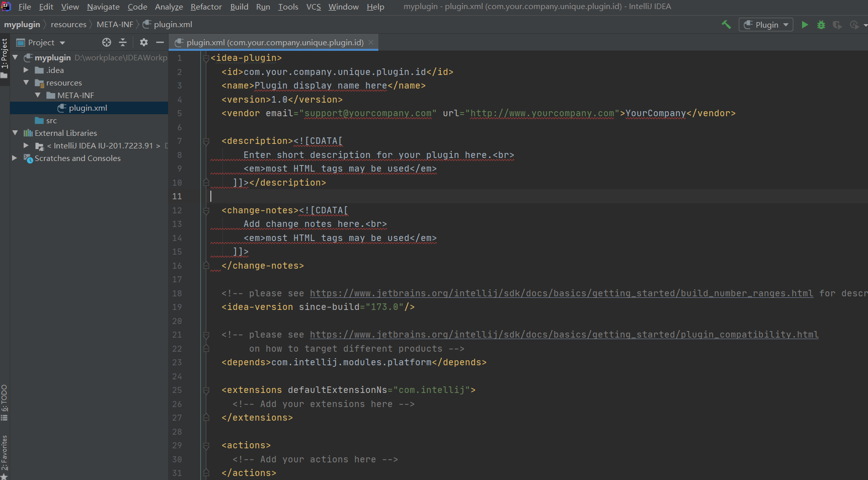Click plugin.xml in the breadcrumb bar
The width and height of the screenshot is (868, 480).
coord(168,24)
